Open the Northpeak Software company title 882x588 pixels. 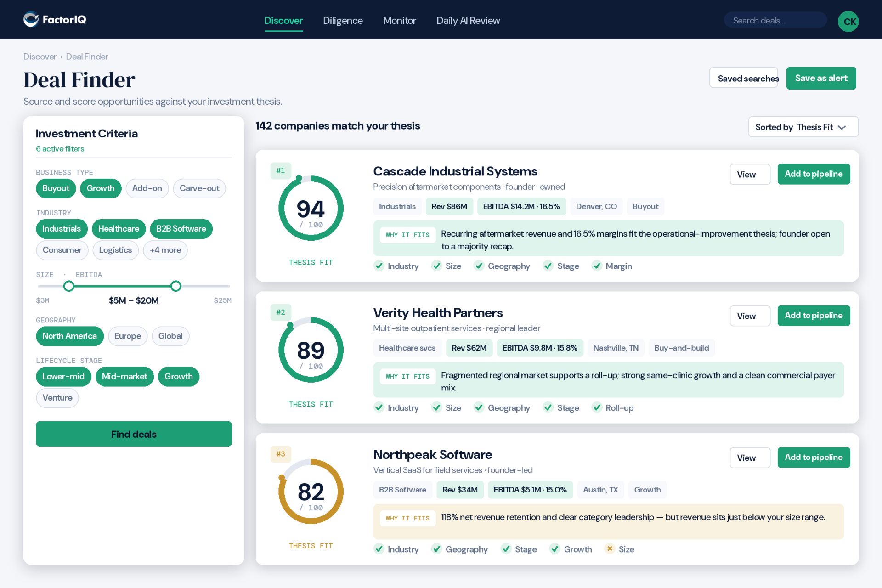tap(432, 454)
